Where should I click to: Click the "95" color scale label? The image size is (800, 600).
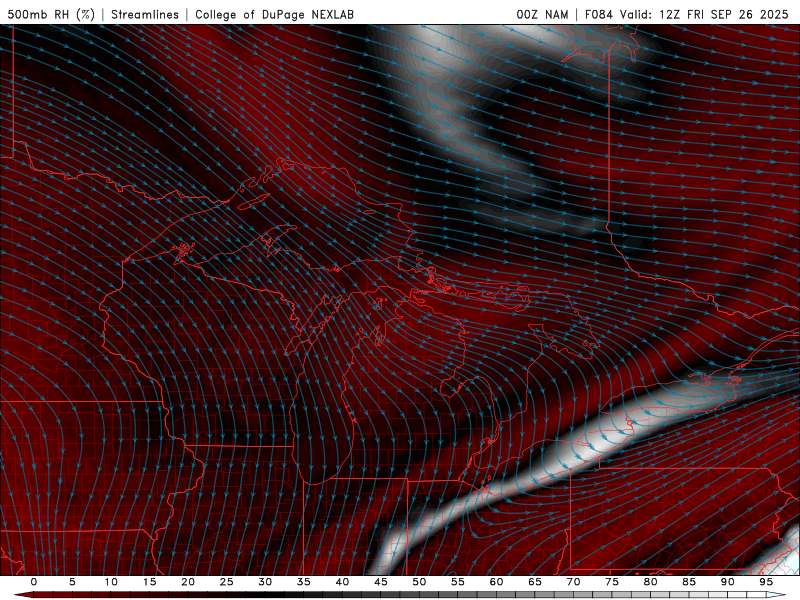[x=766, y=582]
